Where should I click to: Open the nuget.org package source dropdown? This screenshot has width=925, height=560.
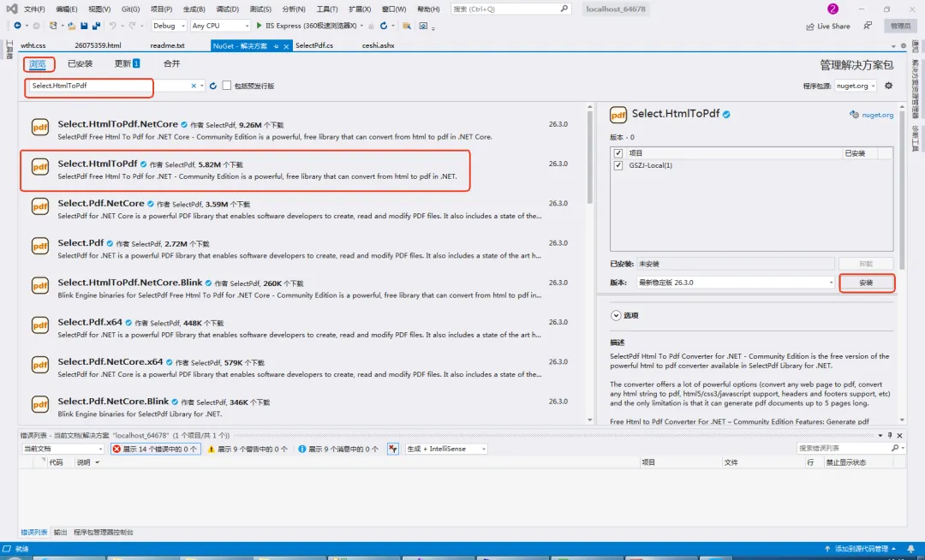[856, 86]
